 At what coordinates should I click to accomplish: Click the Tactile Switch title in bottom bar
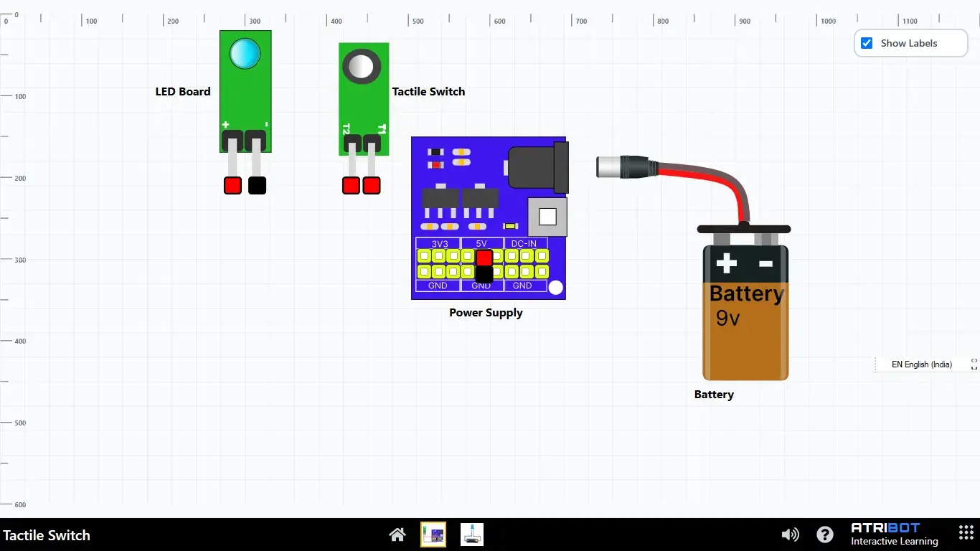click(47, 535)
